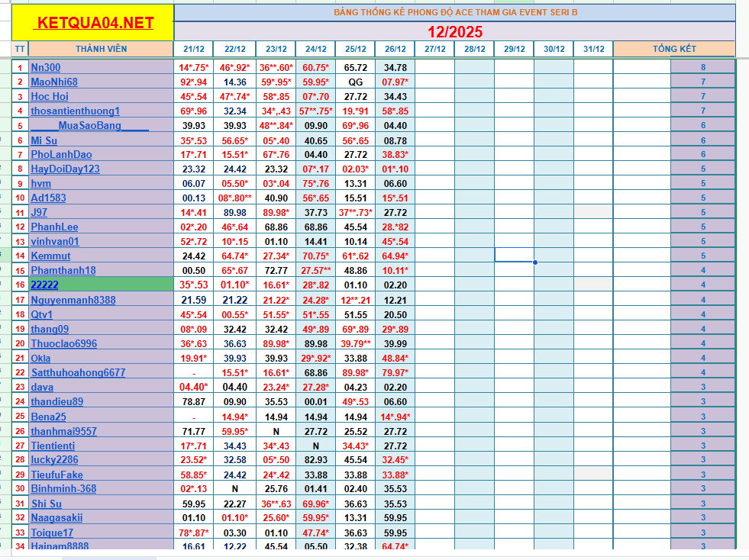This screenshot has width=749, height=560.
Task: Click the 12/2025 month title cell
Action: [x=454, y=31]
